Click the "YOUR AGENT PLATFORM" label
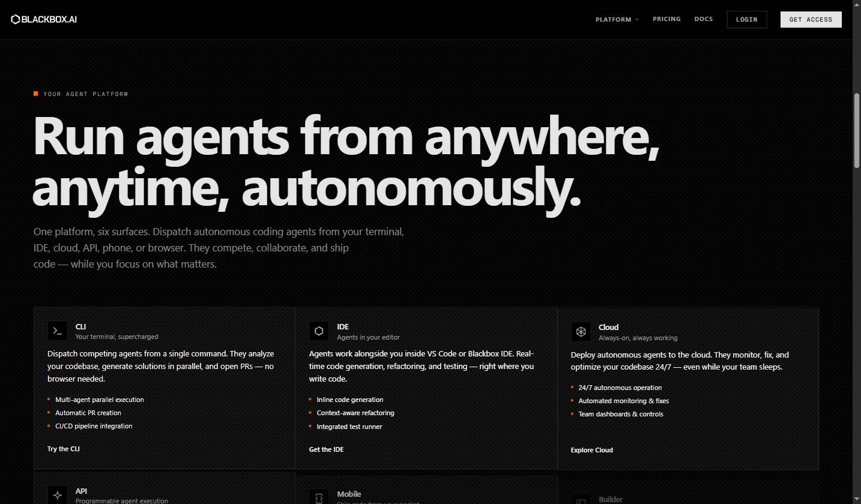This screenshot has height=504, width=861. pos(86,94)
